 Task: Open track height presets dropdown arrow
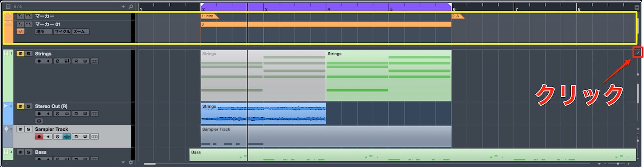tap(123, 163)
